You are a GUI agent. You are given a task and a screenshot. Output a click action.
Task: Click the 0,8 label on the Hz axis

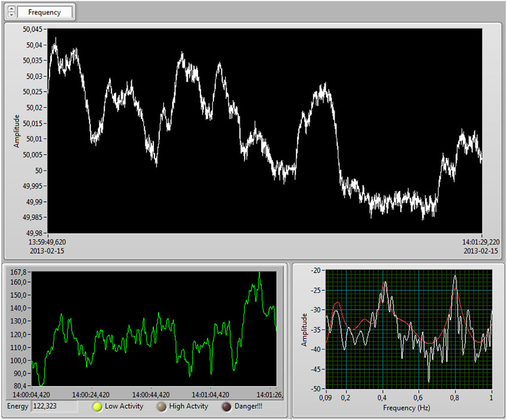(455, 397)
